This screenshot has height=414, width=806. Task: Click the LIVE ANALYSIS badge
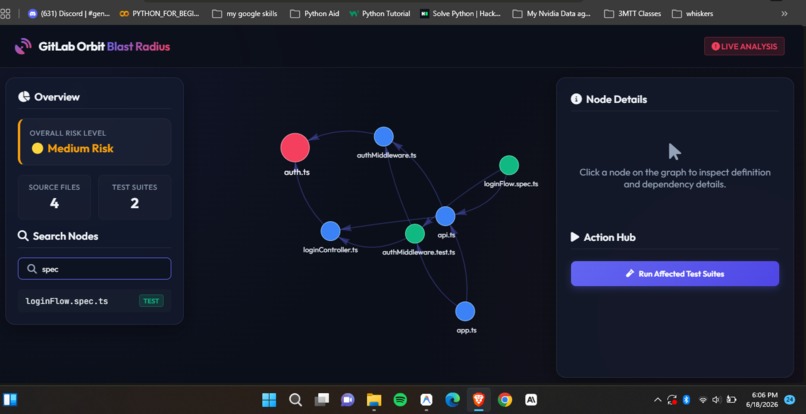pos(744,46)
